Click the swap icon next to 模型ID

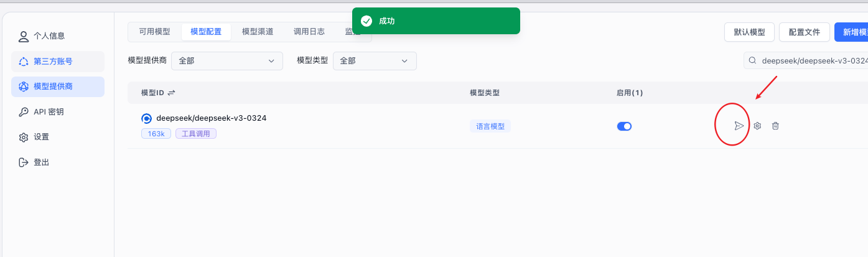(x=171, y=93)
